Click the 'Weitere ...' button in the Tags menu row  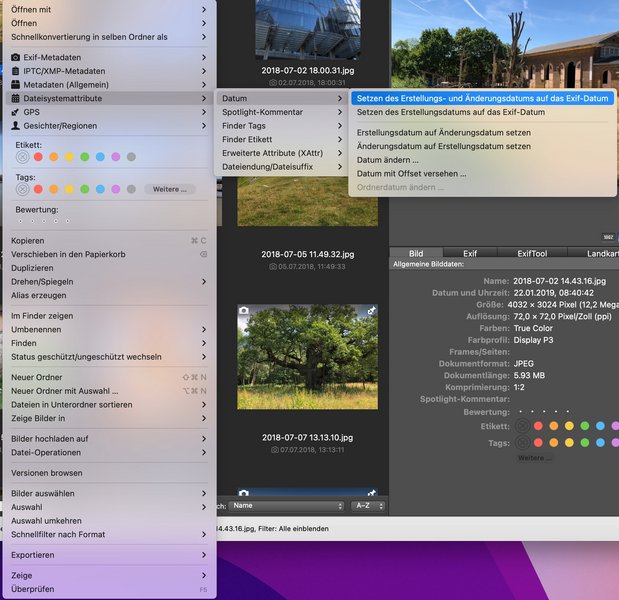169,189
